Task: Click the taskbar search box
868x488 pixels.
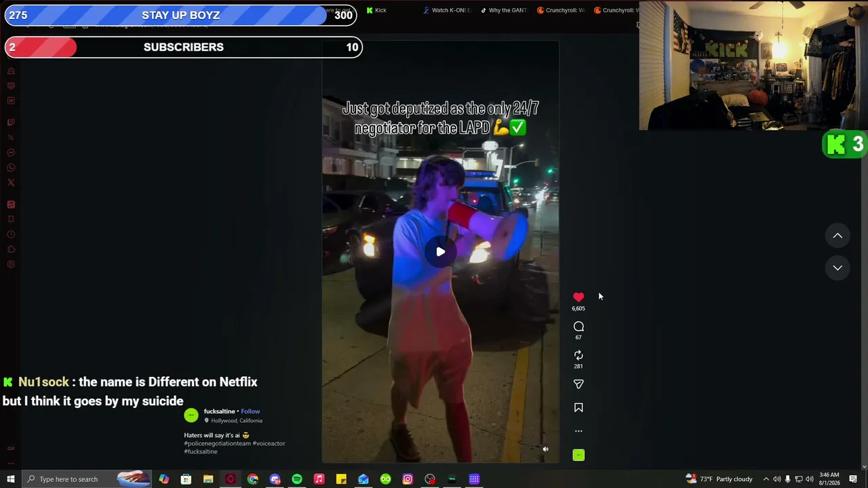Action: point(86,479)
